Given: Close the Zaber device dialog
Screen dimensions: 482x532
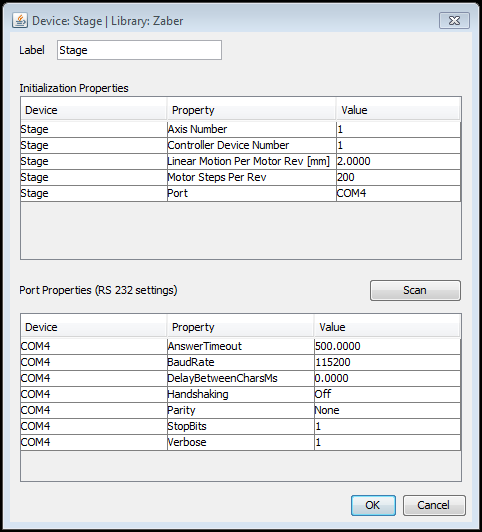Looking at the screenshot, I should (454, 21).
